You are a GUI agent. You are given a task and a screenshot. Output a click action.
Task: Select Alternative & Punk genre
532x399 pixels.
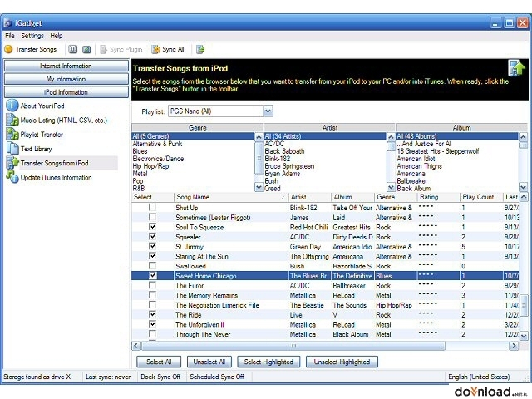(157, 144)
